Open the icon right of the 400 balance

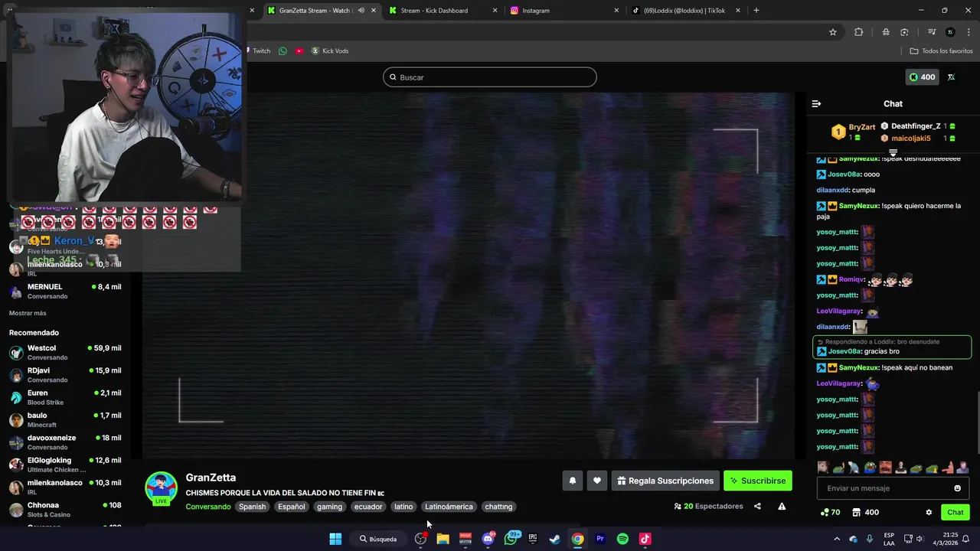pyautogui.click(x=952, y=77)
